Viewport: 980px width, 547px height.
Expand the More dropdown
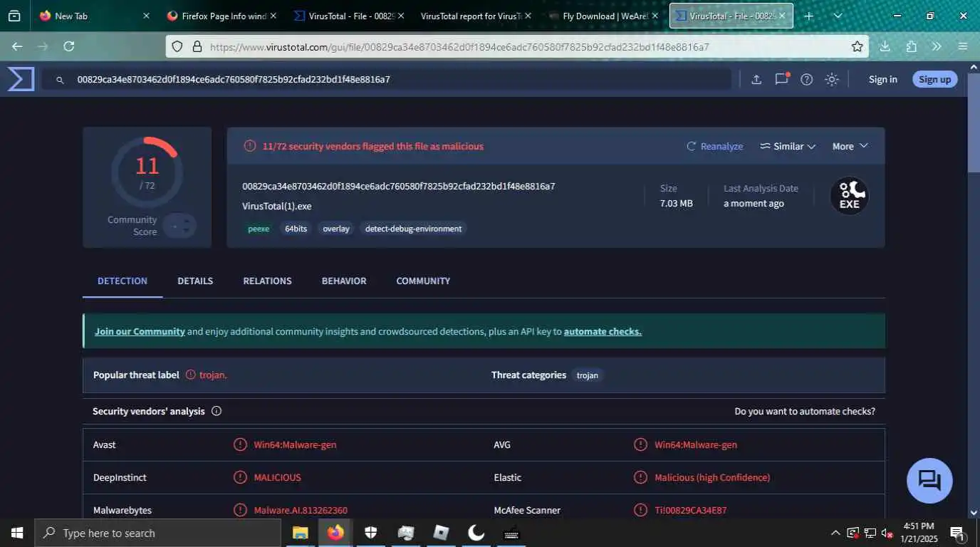point(850,146)
